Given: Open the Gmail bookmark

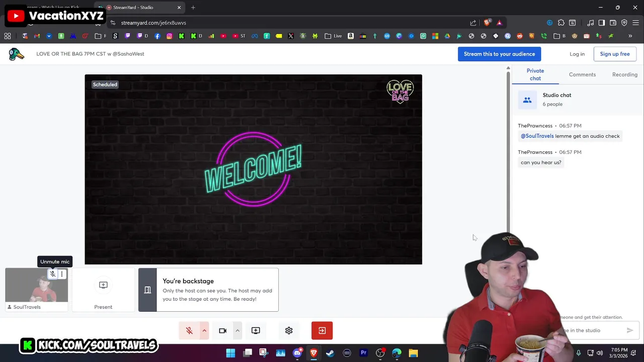Looking at the screenshot, I should 37,36.
